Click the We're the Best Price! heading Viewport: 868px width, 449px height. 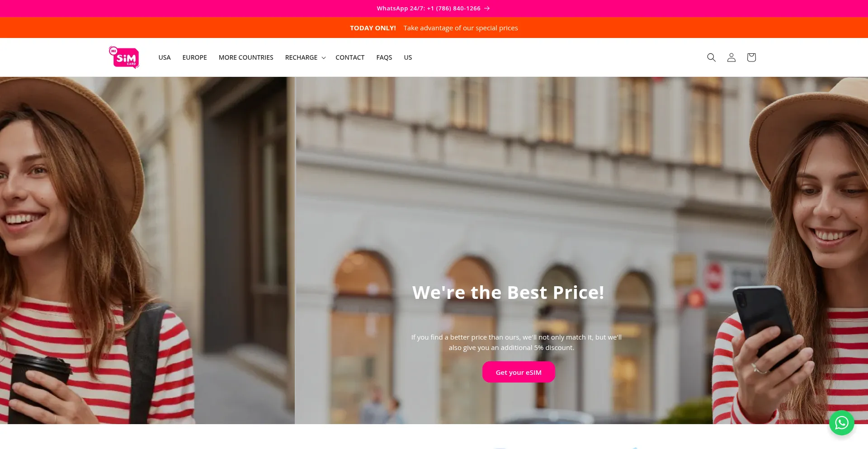508,293
